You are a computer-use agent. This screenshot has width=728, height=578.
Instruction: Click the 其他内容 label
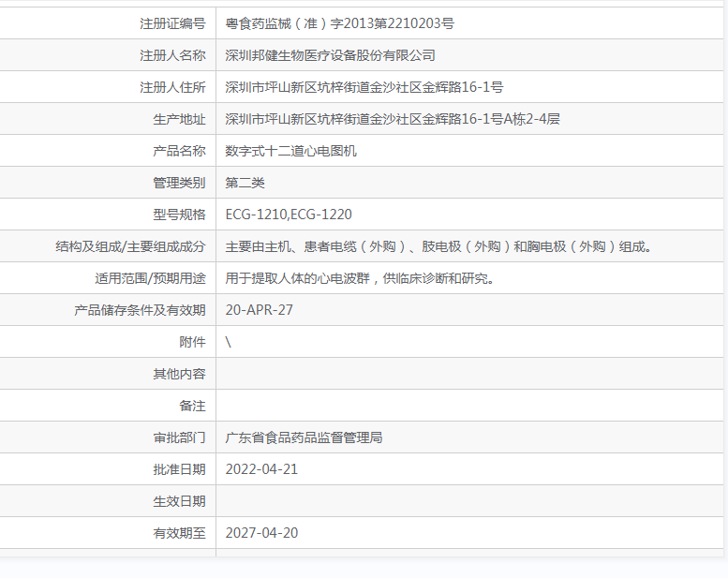click(179, 374)
